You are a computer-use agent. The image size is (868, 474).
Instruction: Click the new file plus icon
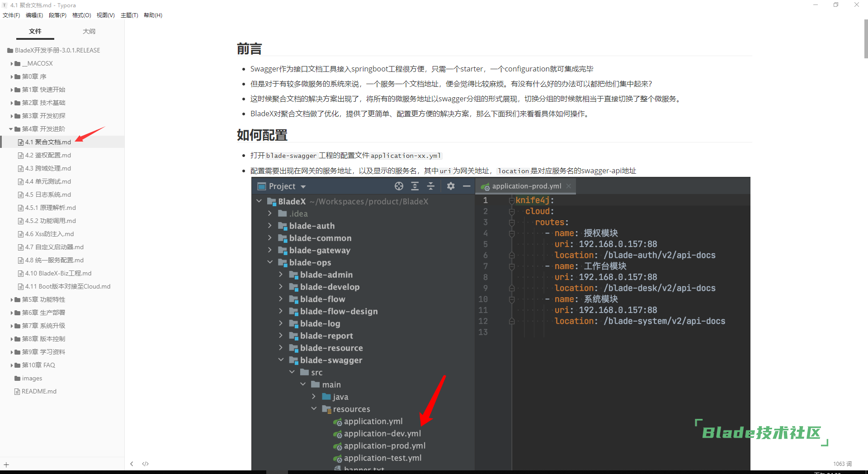tap(6, 465)
